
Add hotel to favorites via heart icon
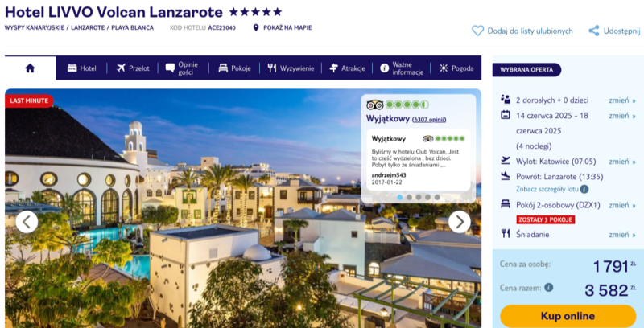click(x=477, y=31)
